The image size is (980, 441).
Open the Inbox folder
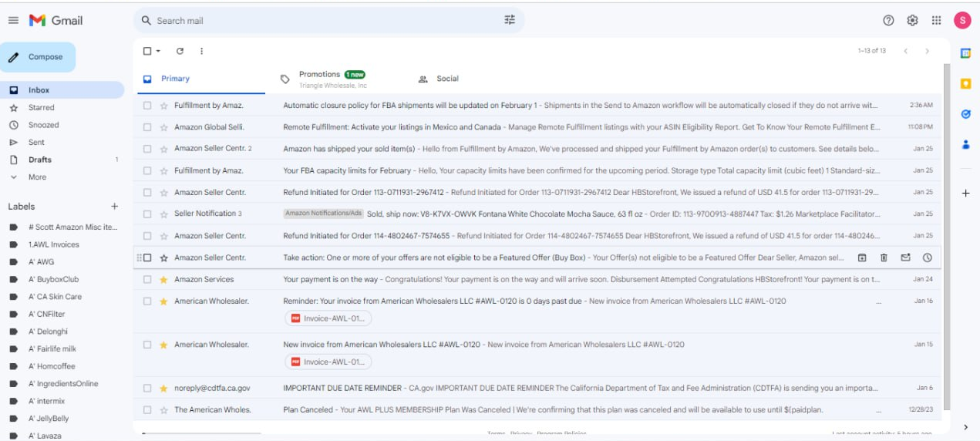click(x=62, y=90)
